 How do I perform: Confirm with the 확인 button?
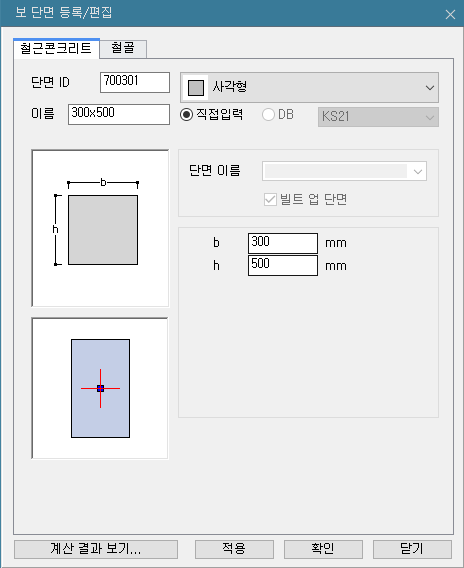(x=323, y=549)
